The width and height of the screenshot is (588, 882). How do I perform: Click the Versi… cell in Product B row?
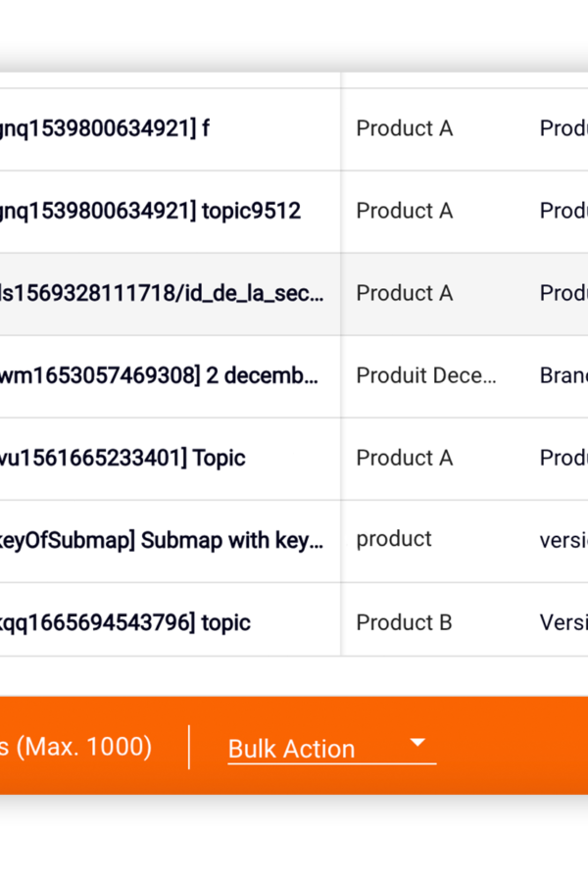click(563, 622)
